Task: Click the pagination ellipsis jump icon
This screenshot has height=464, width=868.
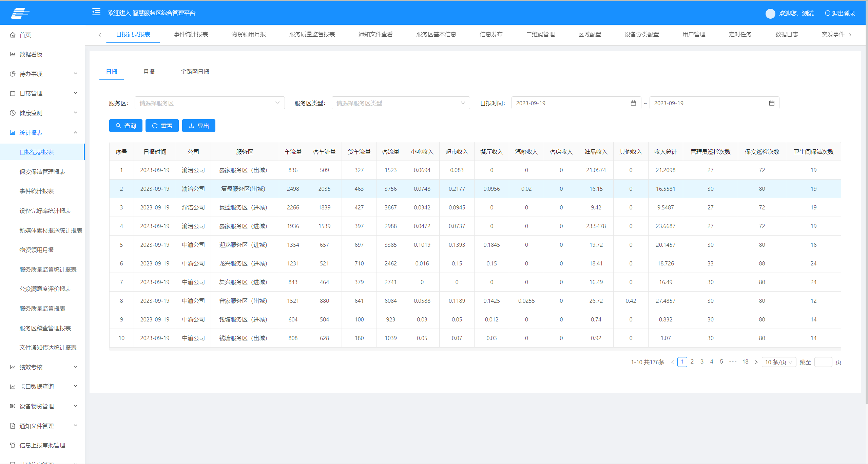Action: click(x=733, y=362)
